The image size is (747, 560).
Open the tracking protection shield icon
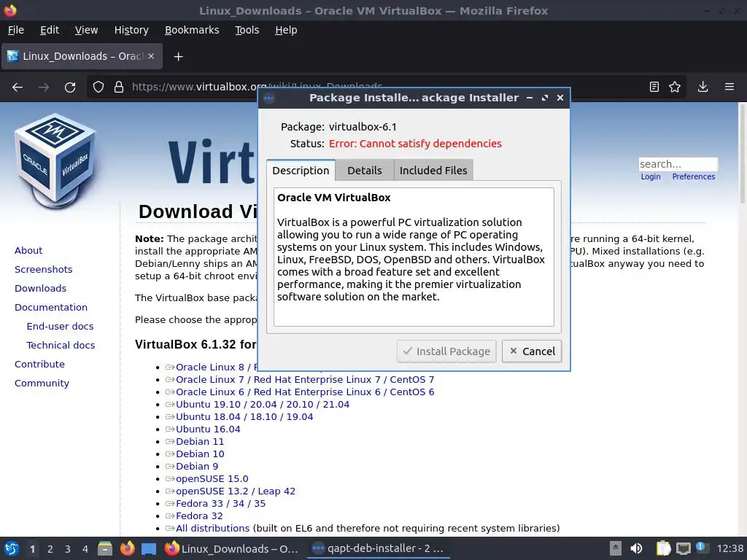click(98, 87)
